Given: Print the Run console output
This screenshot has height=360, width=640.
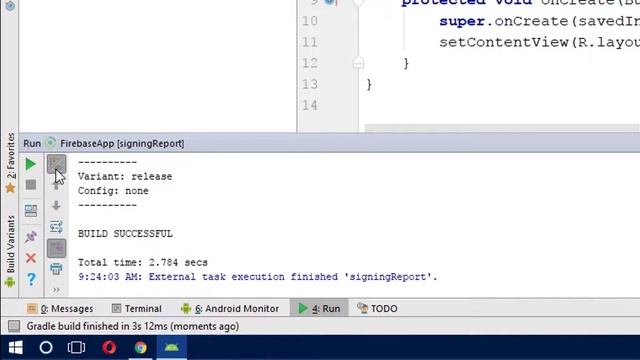Looking at the screenshot, I should 56,269.
